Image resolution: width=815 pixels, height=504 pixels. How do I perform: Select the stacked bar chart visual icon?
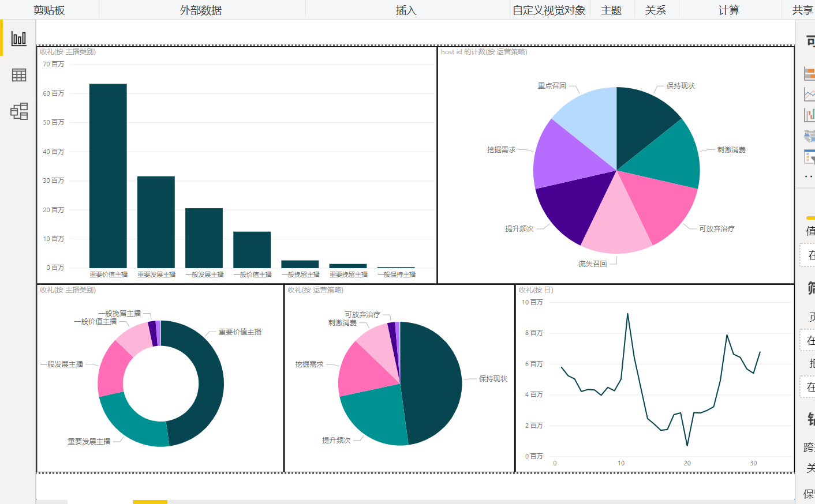(x=810, y=74)
